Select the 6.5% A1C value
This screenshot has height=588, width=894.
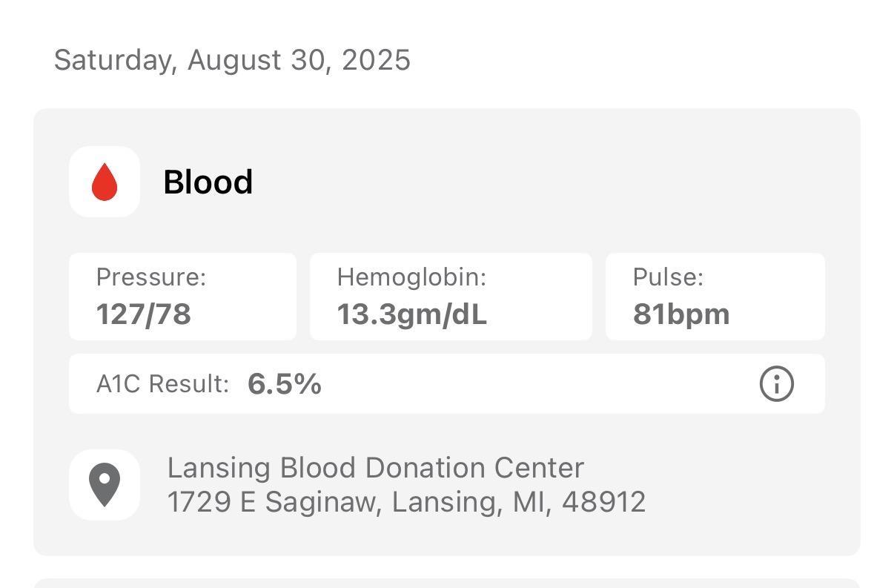pos(285,384)
